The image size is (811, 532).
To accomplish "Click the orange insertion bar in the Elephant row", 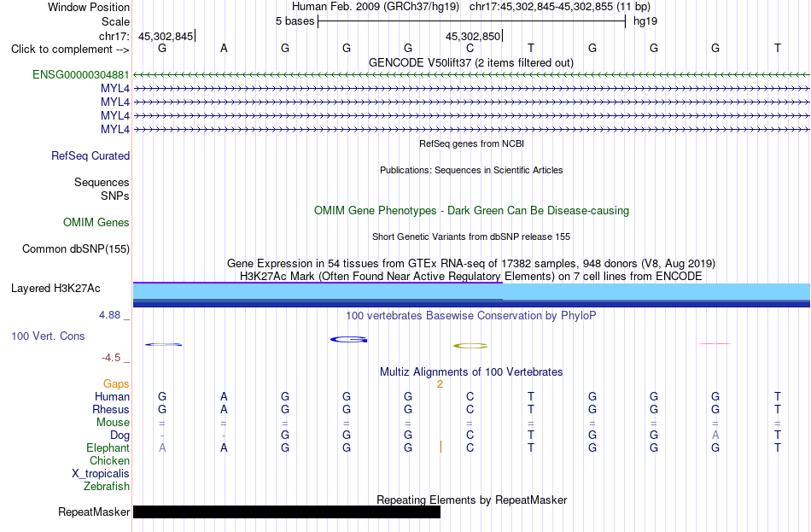I will tap(441, 447).
